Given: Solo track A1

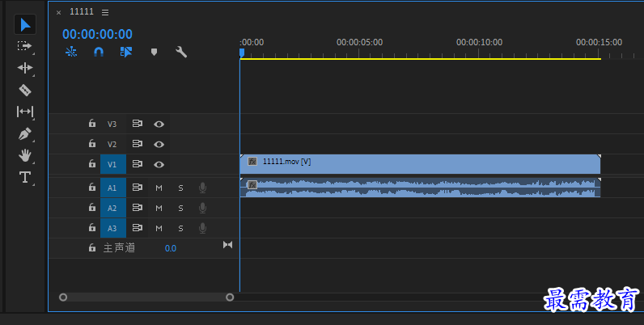Looking at the screenshot, I should tap(180, 188).
